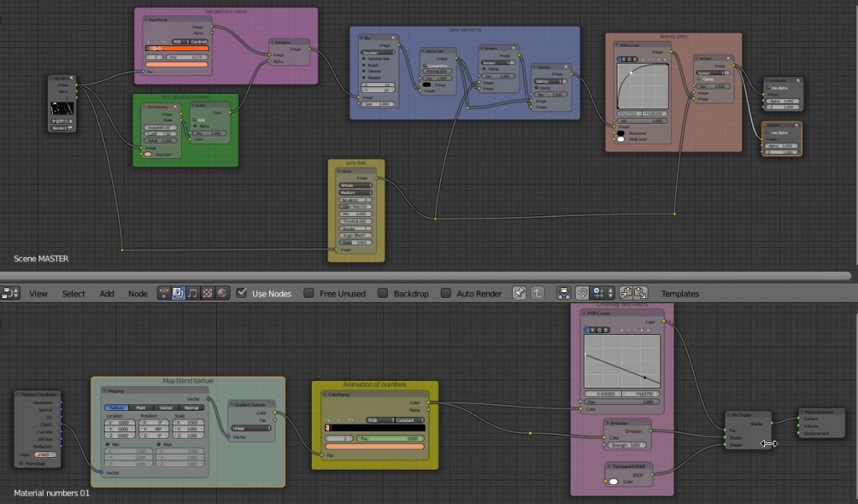Click the Transparent BSDF white color swatch

click(614, 481)
